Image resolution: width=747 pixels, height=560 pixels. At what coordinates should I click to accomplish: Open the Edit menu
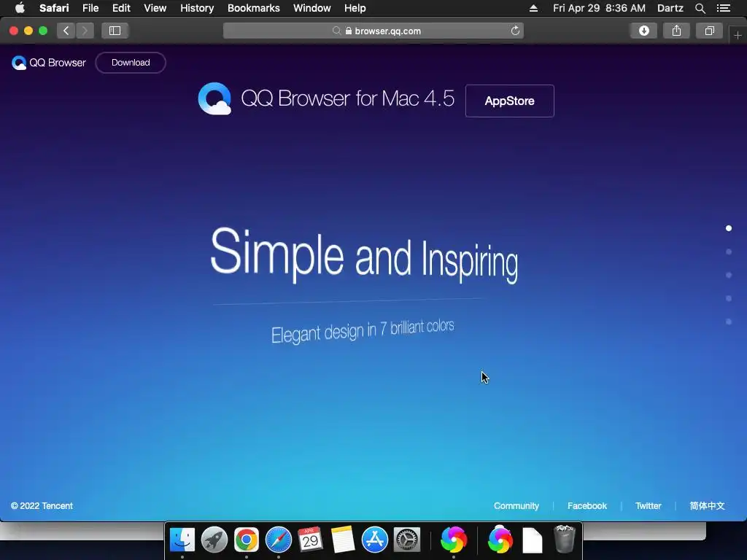point(121,8)
